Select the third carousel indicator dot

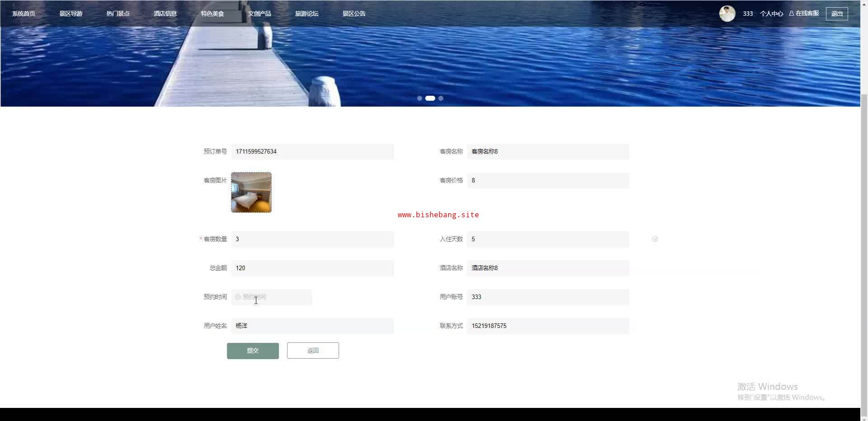pos(441,98)
